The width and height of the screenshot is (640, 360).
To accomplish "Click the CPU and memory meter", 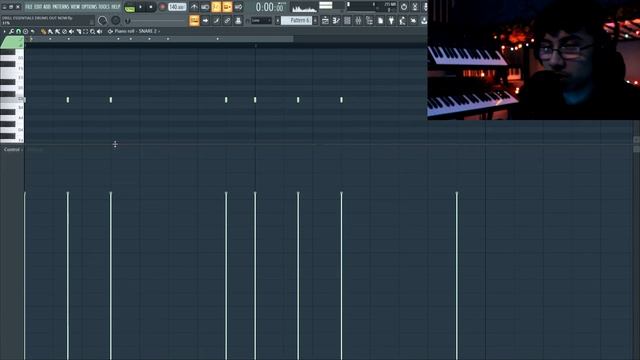I will pyautogui.click(x=372, y=7).
